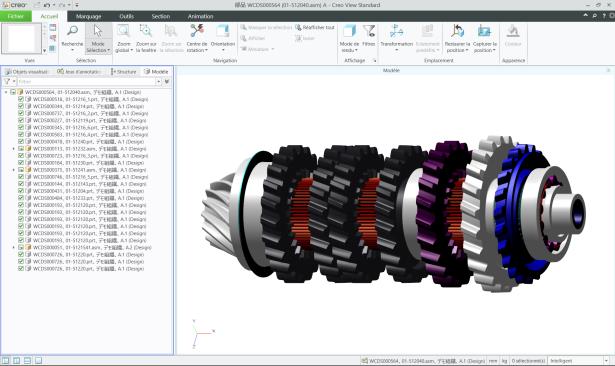Click the first layout icon in status bar
This screenshot has width=615, height=366.
tap(5, 360)
